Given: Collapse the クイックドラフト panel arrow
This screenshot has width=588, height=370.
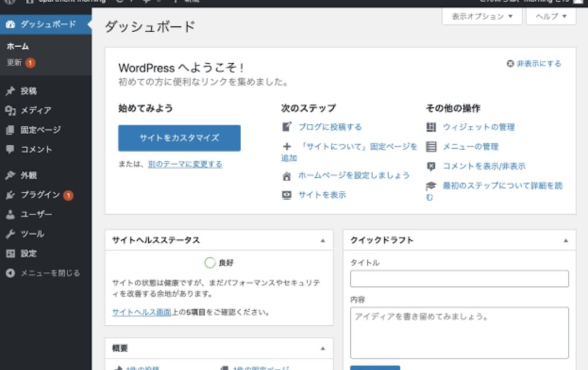Looking at the screenshot, I should (x=566, y=240).
